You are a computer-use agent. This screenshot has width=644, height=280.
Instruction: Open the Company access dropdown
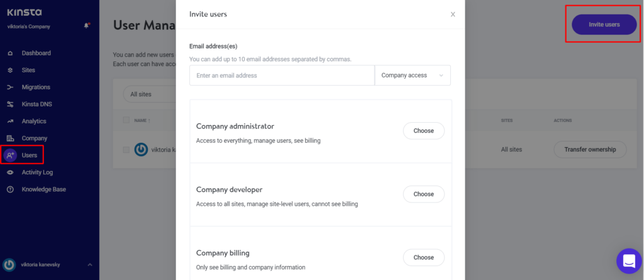pos(413,76)
